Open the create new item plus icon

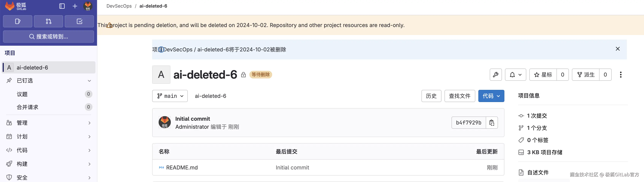(75, 6)
